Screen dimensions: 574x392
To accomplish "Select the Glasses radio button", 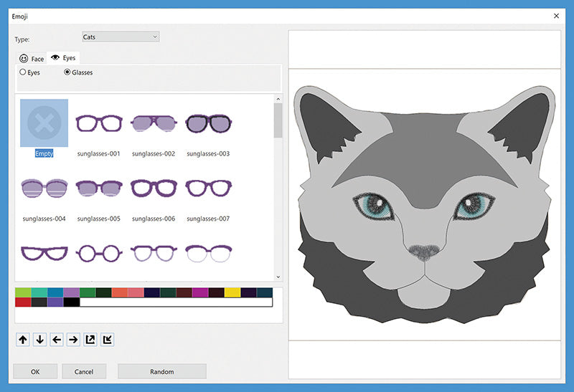I will pos(68,72).
